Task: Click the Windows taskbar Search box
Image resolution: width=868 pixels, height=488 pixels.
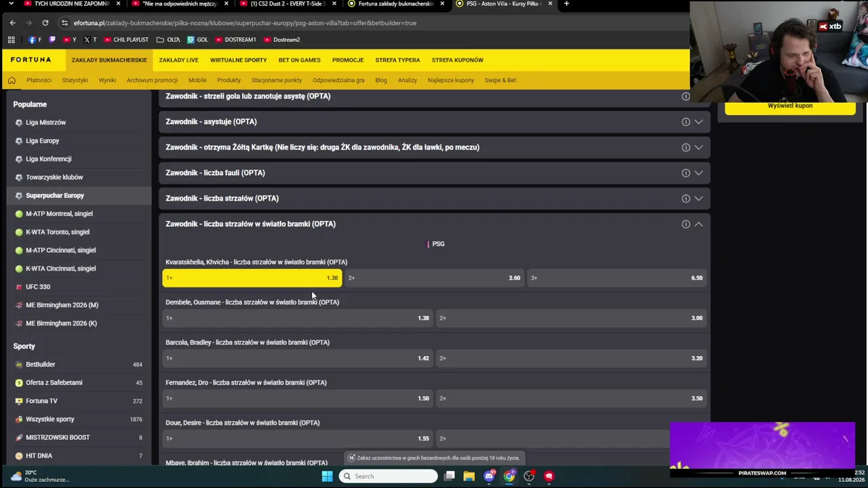Action: tap(389, 476)
